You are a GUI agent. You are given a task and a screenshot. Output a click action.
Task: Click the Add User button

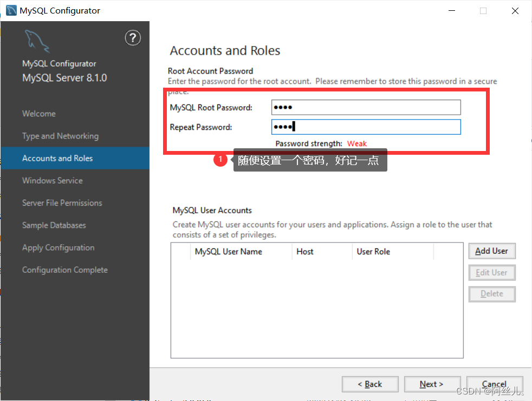coord(491,251)
